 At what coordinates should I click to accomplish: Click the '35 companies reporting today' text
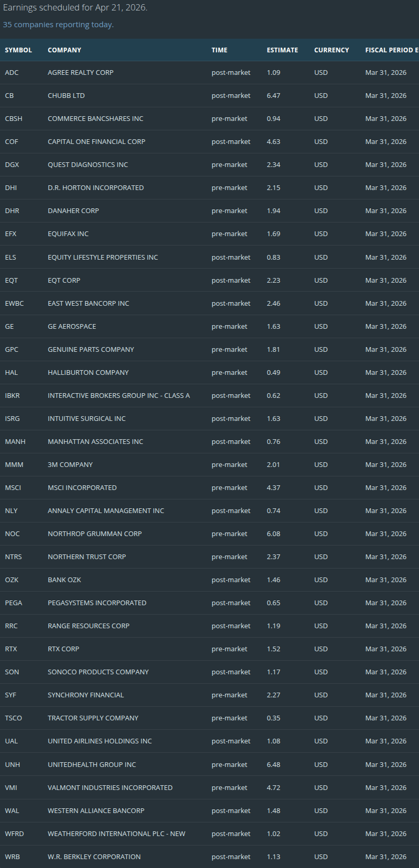pos(58,25)
